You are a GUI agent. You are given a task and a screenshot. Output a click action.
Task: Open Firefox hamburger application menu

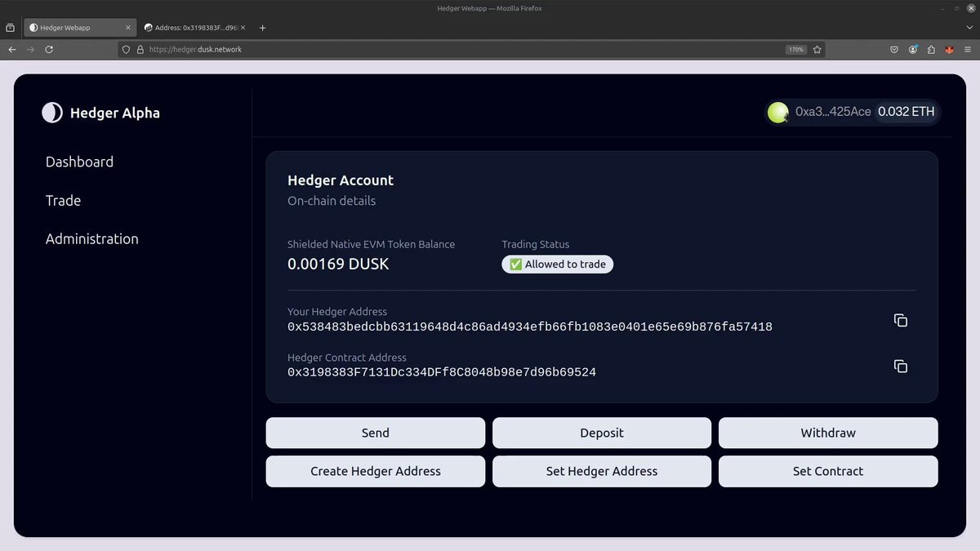(x=968, y=49)
